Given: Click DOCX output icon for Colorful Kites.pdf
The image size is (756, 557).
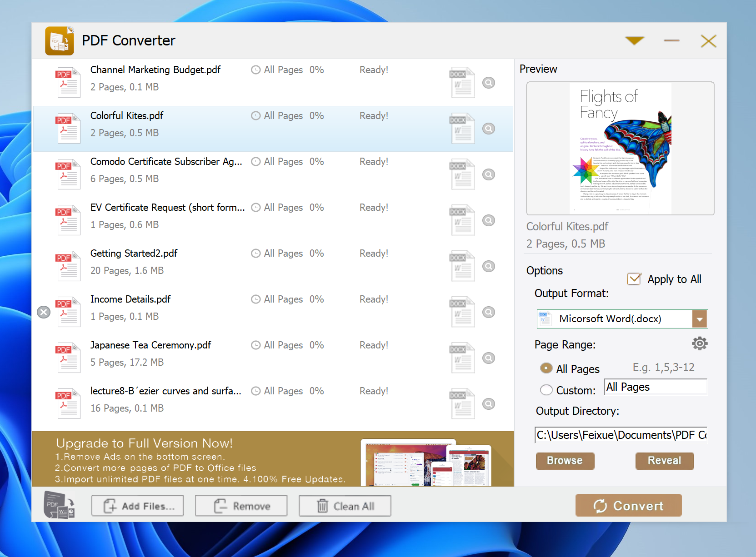Looking at the screenshot, I should pos(462,128).
